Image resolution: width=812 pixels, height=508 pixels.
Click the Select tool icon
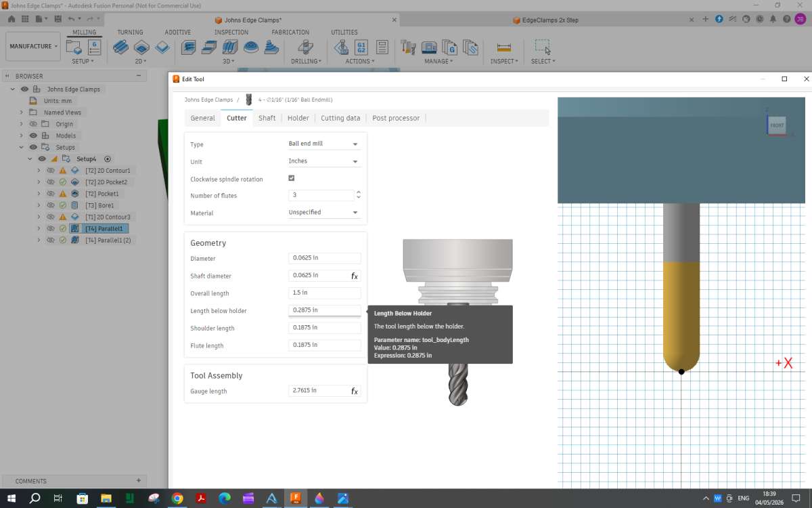click(543, 47)
